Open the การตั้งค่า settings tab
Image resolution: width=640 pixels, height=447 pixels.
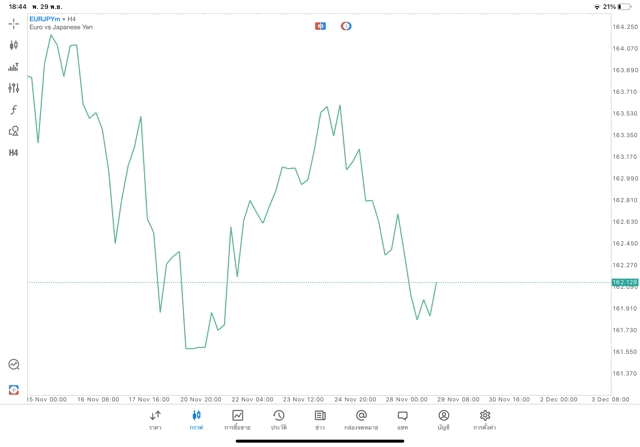pos(485,420)
